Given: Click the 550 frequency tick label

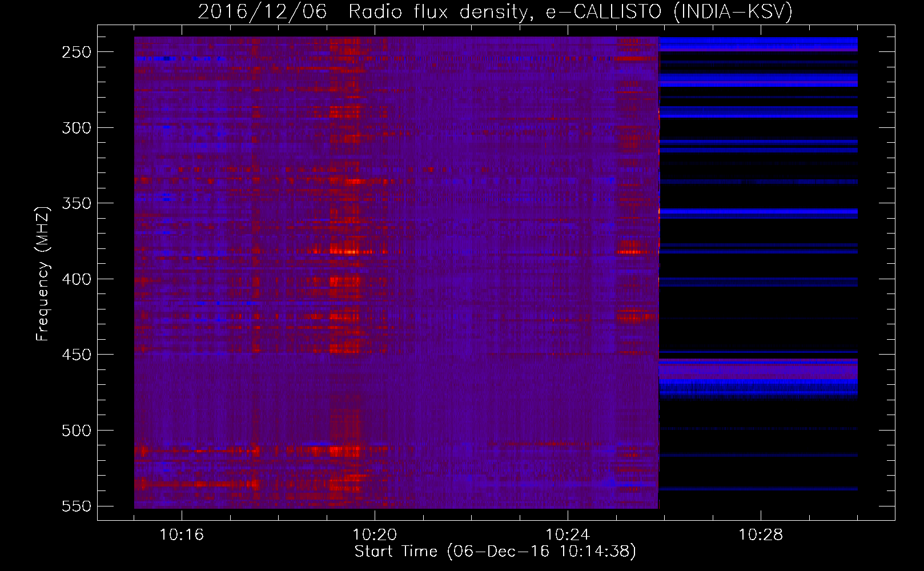Looking at the screenshot, I should pyautogui.click(x=77, y=506).
